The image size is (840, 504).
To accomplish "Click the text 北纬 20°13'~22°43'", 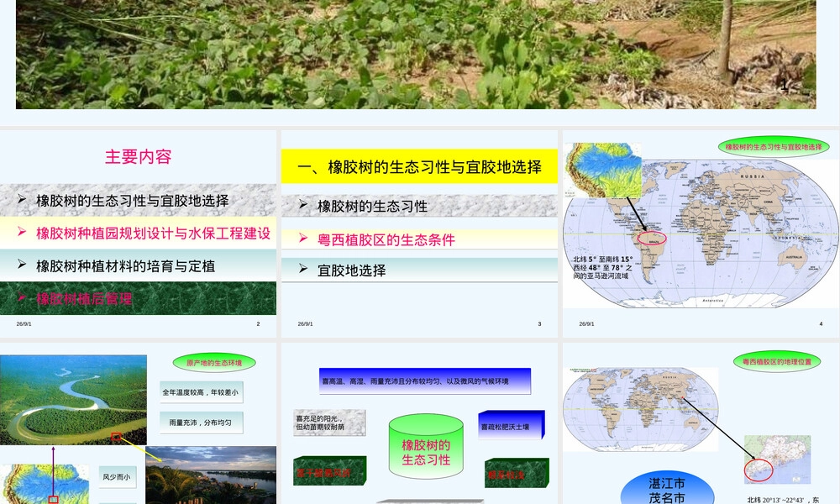I will [774, 500].
